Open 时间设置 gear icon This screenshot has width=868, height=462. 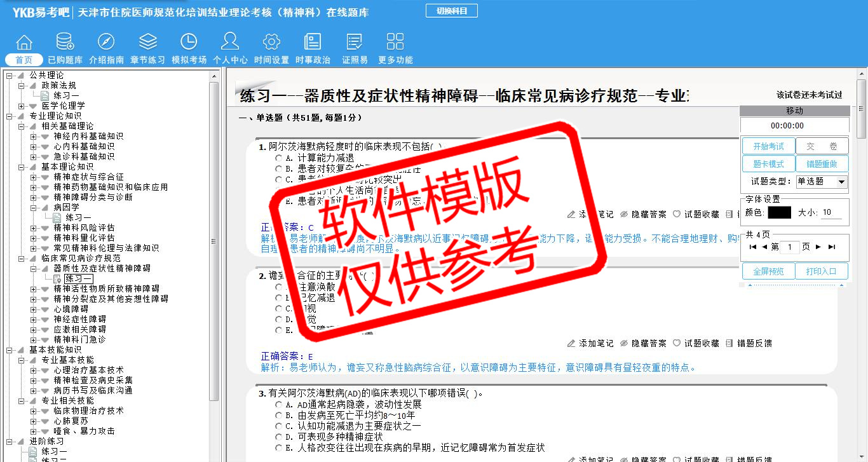click(x=271, y=43)
